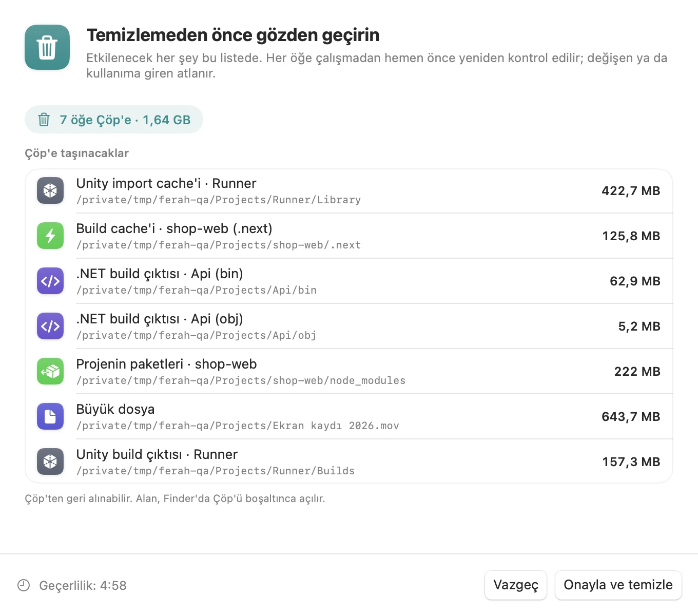The width and height of the screenshot is (698, 616).
Task: Click the 'Çöp'e taşınacaklar' section heading
Action: click(x=77, y=153)
